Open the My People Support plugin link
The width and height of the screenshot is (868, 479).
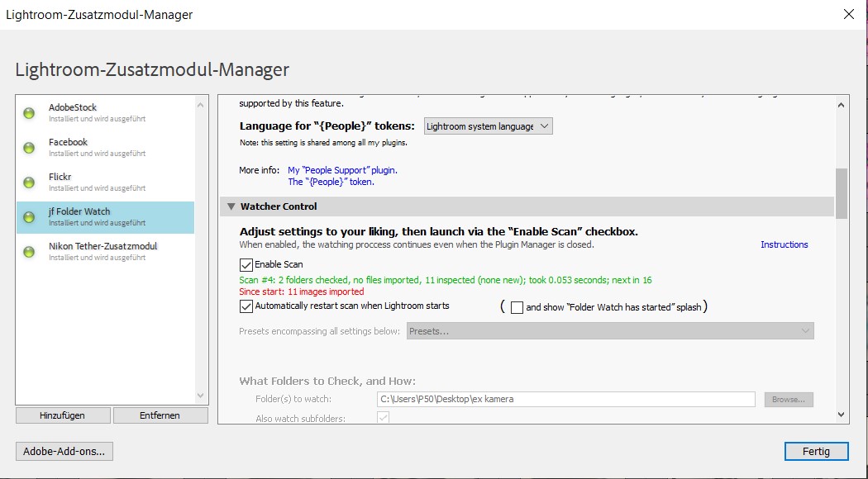342,170
